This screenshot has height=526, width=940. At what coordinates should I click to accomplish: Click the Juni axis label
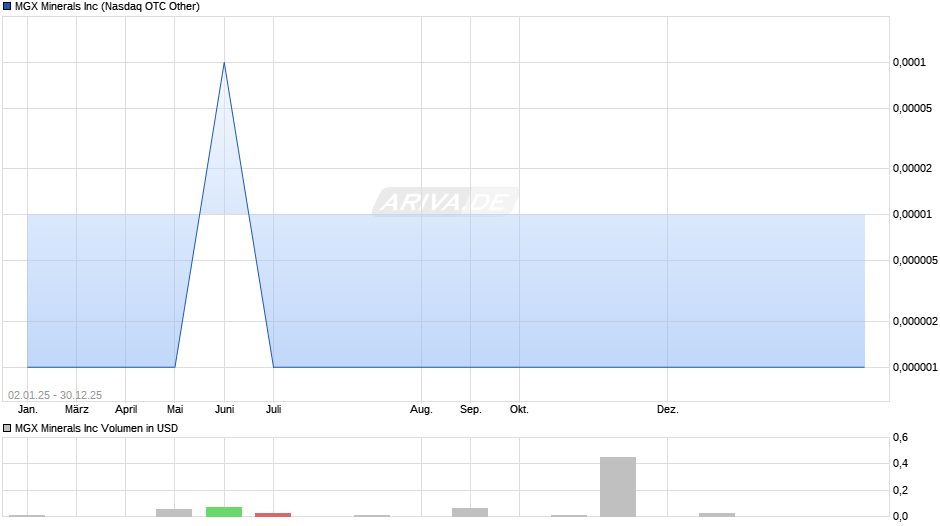[x=224, y=410]
